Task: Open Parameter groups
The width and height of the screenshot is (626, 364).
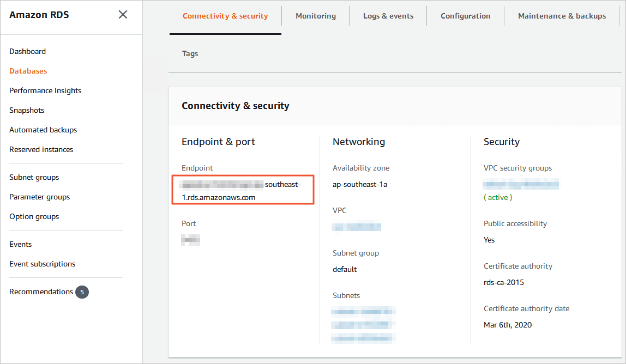Action: click(39, 197)
